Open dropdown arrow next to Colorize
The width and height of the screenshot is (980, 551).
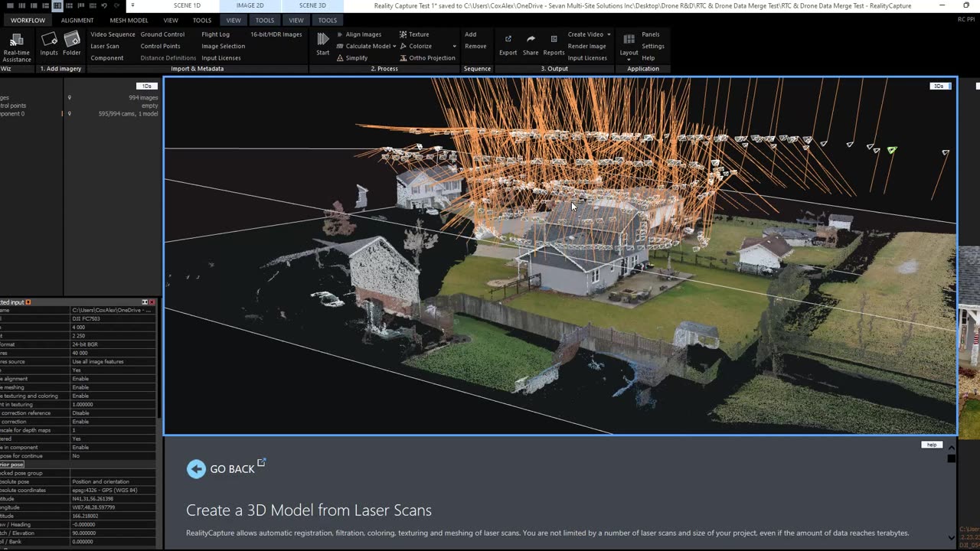(454, 47)
